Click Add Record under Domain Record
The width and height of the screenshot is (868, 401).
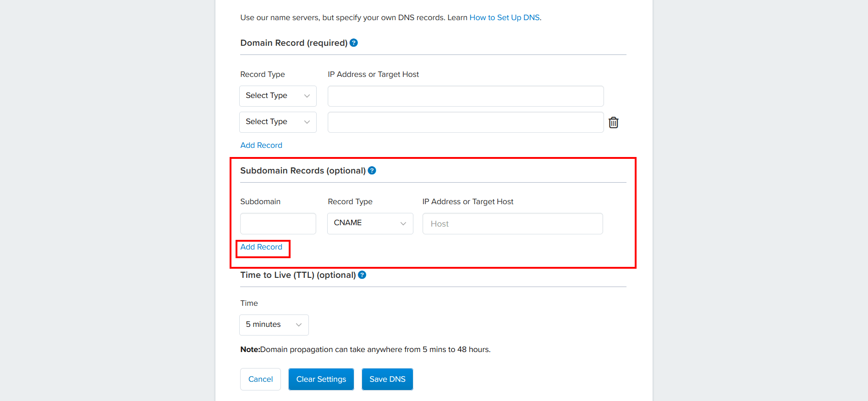point(261,145)
